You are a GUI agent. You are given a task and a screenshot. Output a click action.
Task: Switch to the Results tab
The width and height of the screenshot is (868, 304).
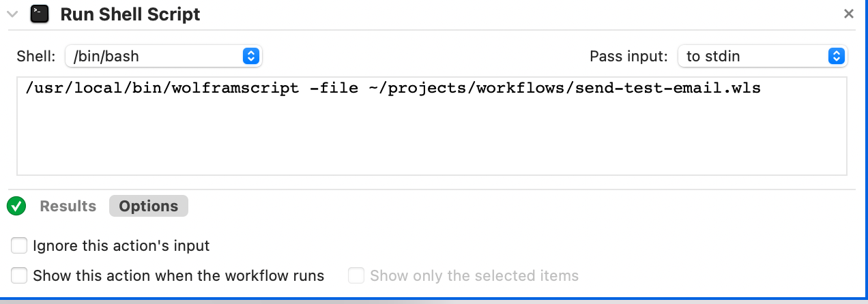click(x=68, y=206)
